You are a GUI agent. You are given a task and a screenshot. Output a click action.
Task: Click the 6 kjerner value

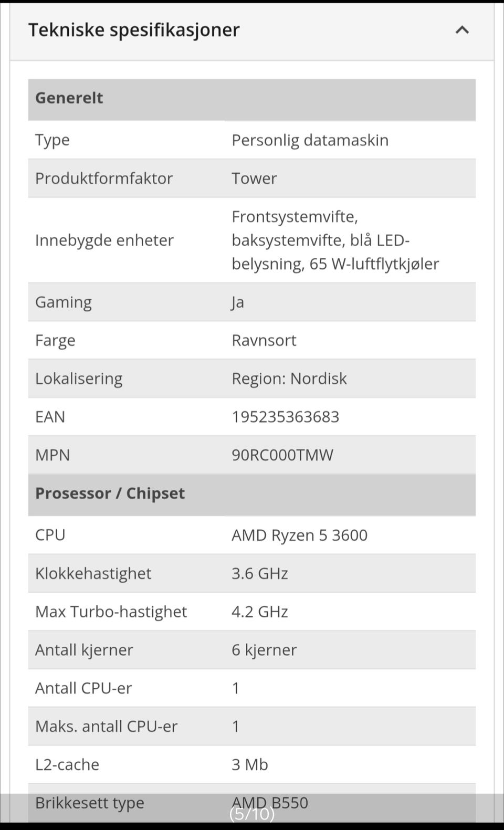[x=264, y=650]
